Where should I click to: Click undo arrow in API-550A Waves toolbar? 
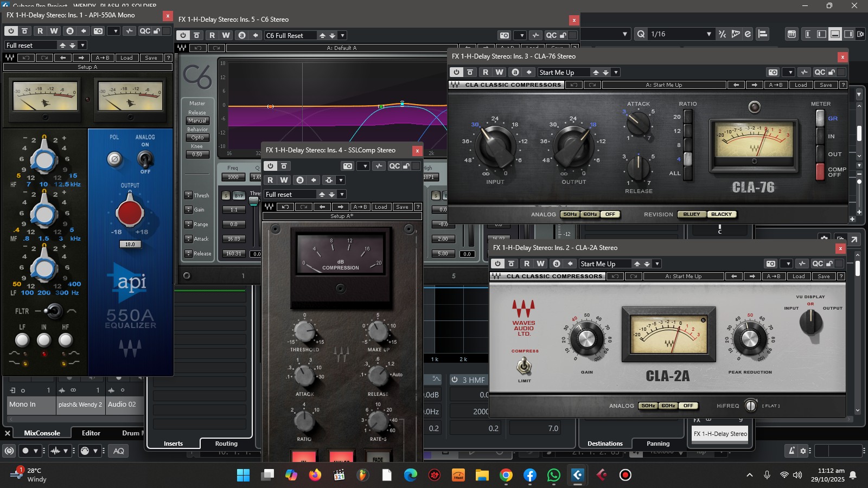[x=26, y=57]
